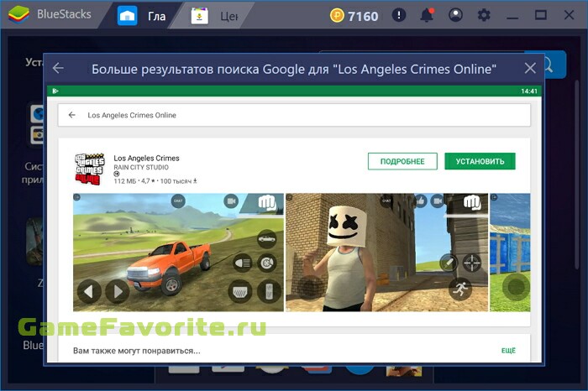Open the marshmallow-head character screenshot
This screenshot has height=391, width=588.
pos(386,253)
